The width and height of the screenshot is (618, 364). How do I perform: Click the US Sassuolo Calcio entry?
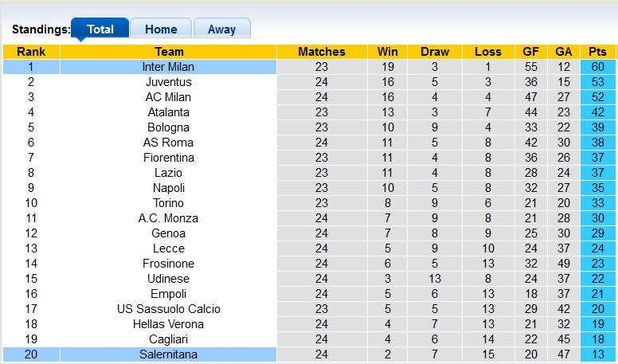point(168,309)
